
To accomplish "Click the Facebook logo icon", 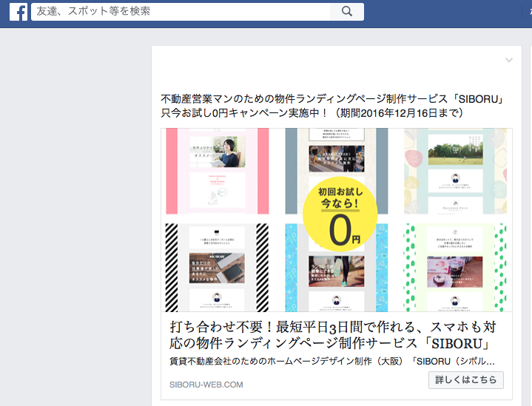I will pyautogui.click(x=18, y=12).
